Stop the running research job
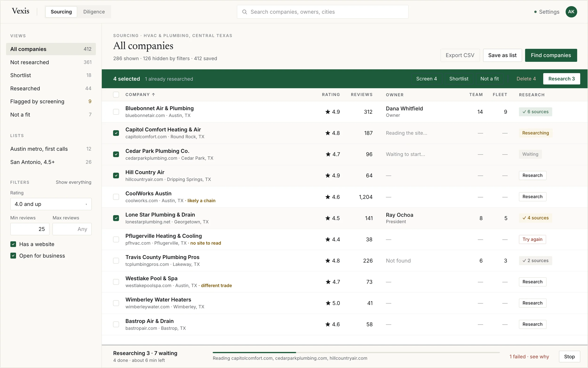The height and width of the screenshot is (368, 588). (x=569, y=357)
